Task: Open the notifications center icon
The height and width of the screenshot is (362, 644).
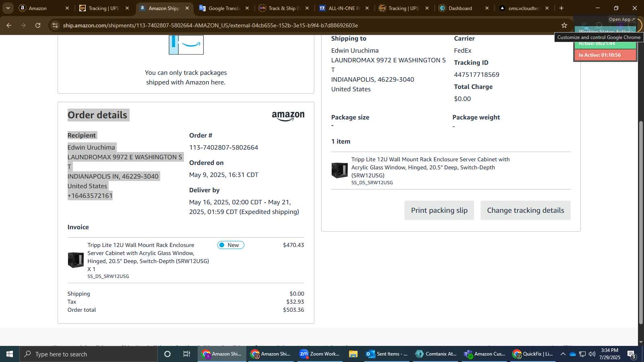Action: pos(631,354)
